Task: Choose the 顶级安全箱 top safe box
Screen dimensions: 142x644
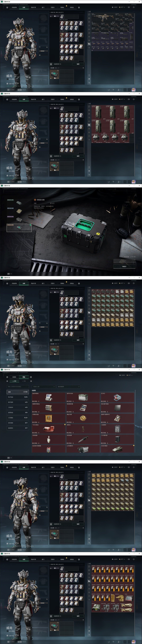Action: tap(19, 228)
